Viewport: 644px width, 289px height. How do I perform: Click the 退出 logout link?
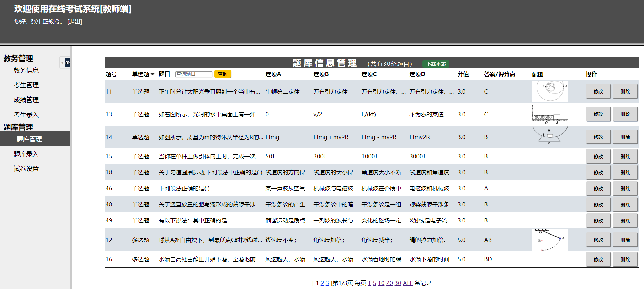tap(75, 22)
